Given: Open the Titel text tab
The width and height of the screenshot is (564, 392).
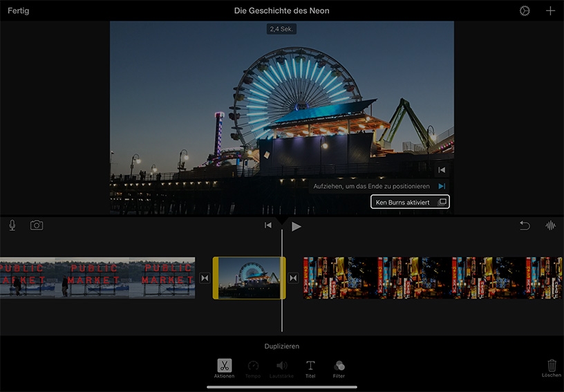Looking at the screenshot, I should [310, 368].
